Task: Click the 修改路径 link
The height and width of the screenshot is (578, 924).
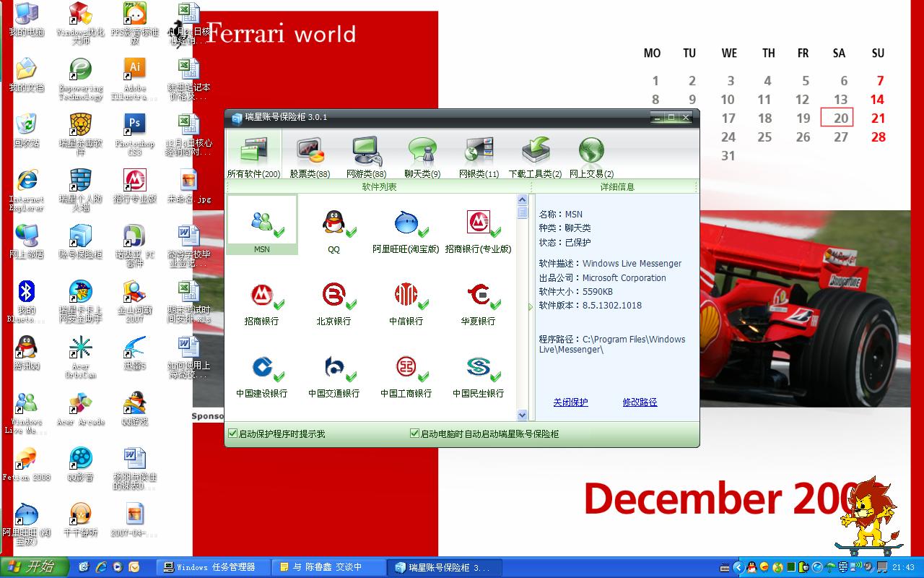Action: coord(640,402)
